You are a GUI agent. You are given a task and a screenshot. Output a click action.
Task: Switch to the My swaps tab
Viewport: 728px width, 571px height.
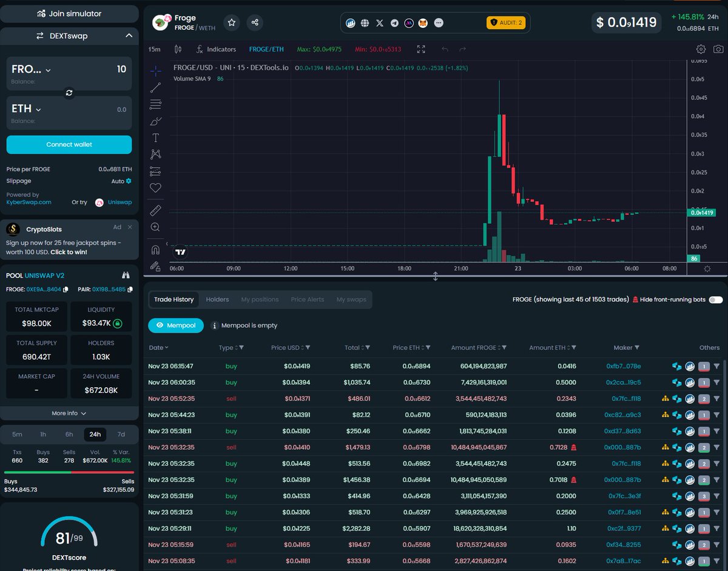[351, 299]
